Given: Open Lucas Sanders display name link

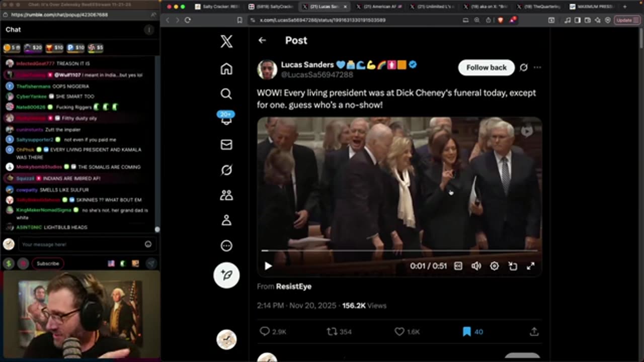Looking at the screenshot, I should point(307,64).
